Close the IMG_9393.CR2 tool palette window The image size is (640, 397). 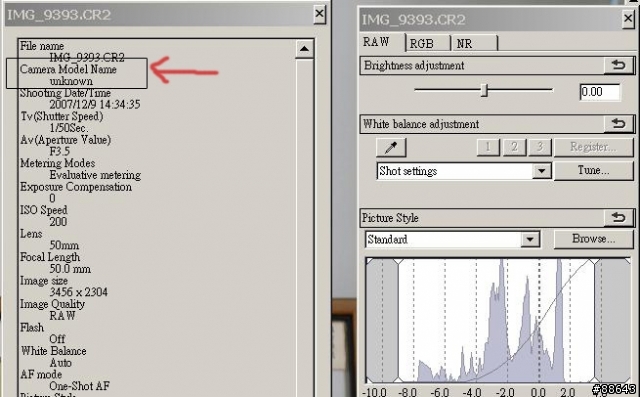click(629, 19)
